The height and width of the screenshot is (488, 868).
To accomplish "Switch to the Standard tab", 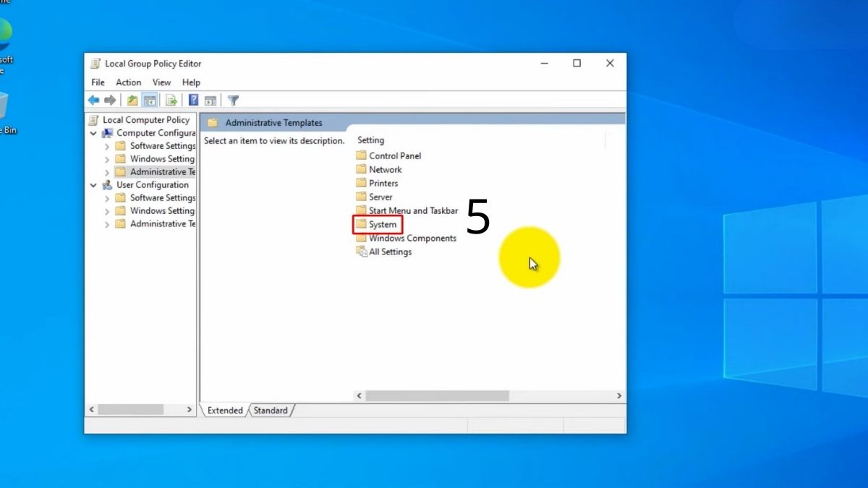I will tap(271, 411).
